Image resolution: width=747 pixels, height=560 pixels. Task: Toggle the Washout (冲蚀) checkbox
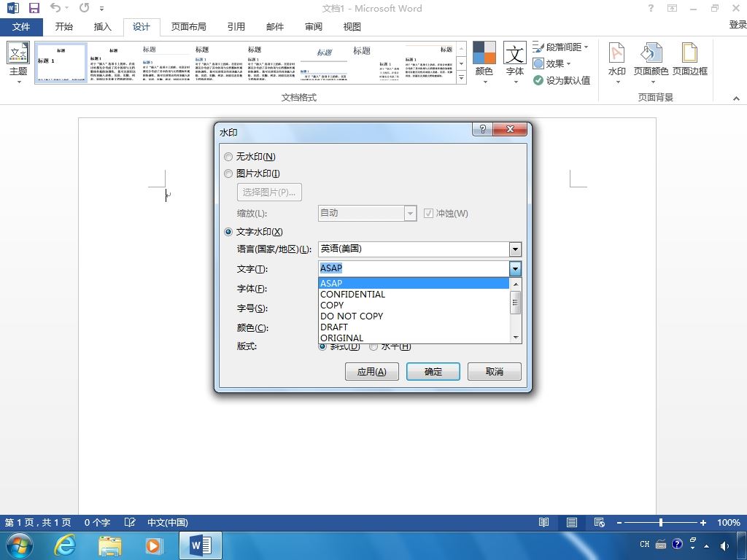point(428,214)
